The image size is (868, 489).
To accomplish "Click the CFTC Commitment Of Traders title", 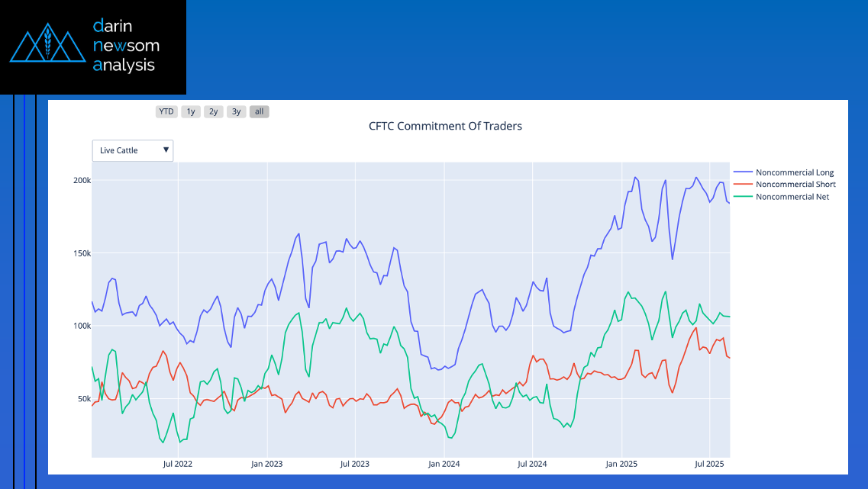I will pos(445,126).
